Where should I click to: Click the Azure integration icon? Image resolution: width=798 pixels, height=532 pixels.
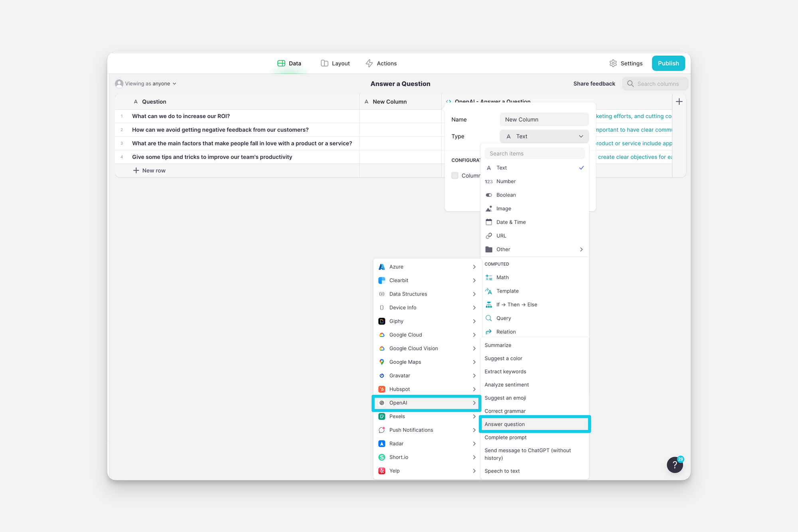point(382,267)
